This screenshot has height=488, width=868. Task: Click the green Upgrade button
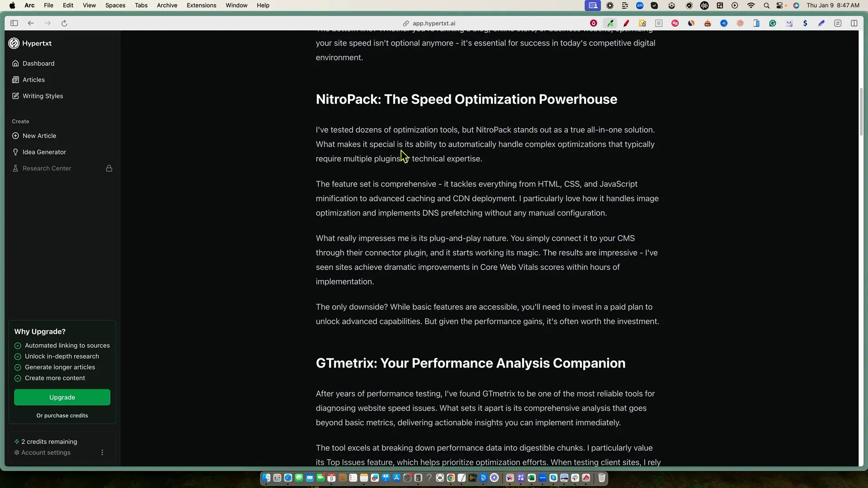(x=62, y=397)
